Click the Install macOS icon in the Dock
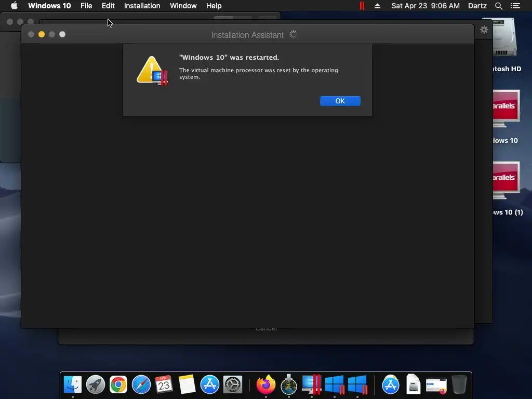 (289, 384)
